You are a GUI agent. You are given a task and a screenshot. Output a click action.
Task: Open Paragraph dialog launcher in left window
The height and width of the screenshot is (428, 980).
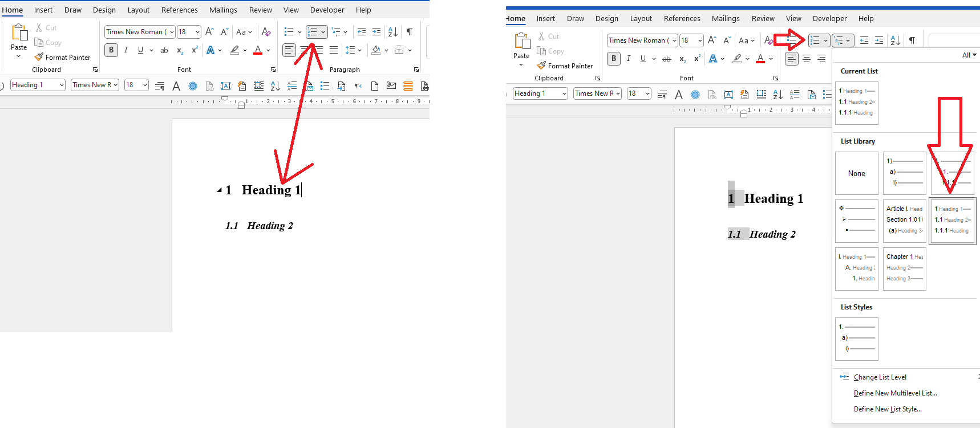click(416, 70)
